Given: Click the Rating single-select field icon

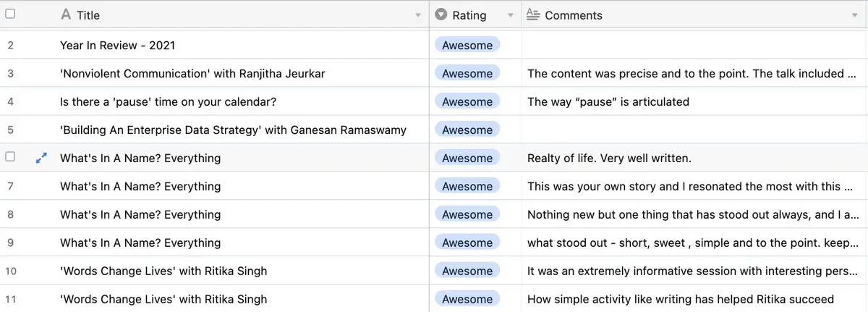Looking at the screenshot, I should pos(441,14).
